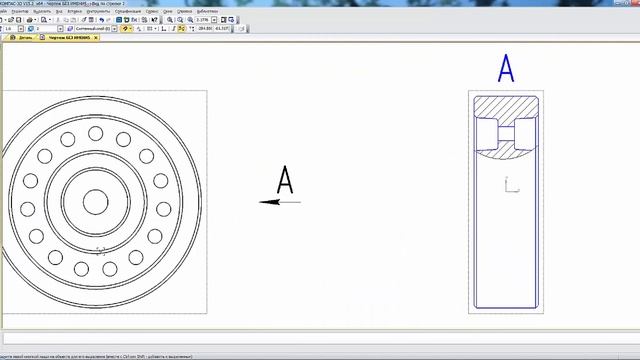This screenshot has width=640, height=360.
Task: Close the Чертеж БЕЗ ИМЕНИ tab
Action: pos(96,38)
